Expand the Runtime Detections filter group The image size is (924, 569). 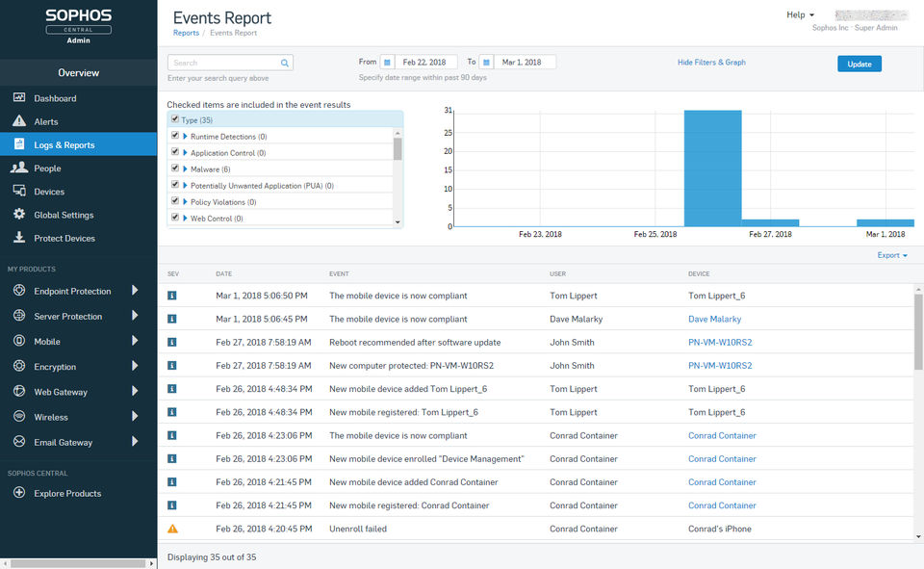[185, 137]
